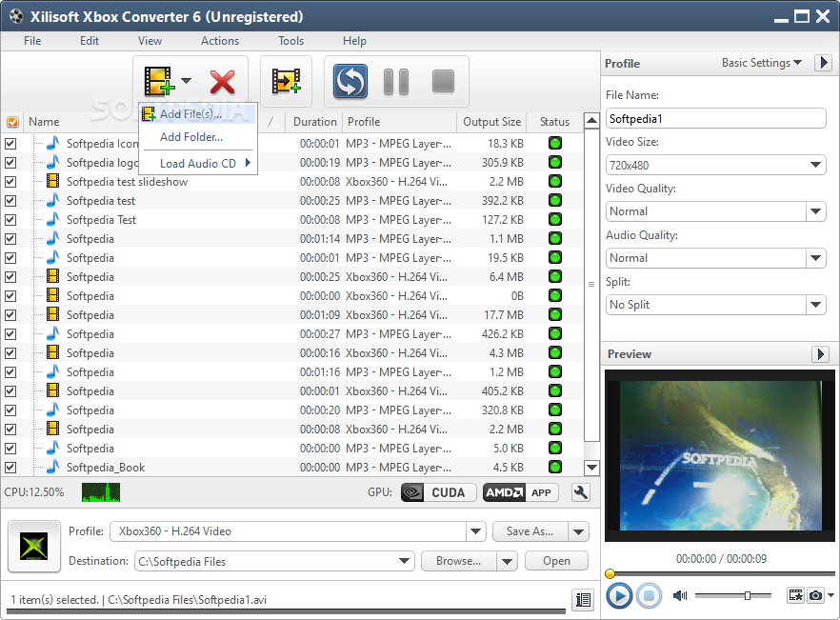The width and height of the screenshot is (840, 620).
Task: Take a snapshot with the camera icon
Action: (x=815, y=595)
